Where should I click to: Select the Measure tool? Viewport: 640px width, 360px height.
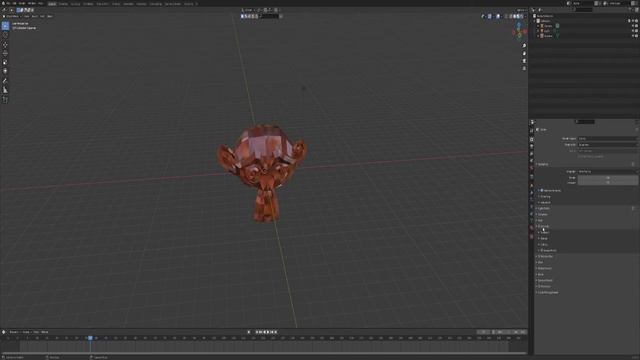point(5,90)
